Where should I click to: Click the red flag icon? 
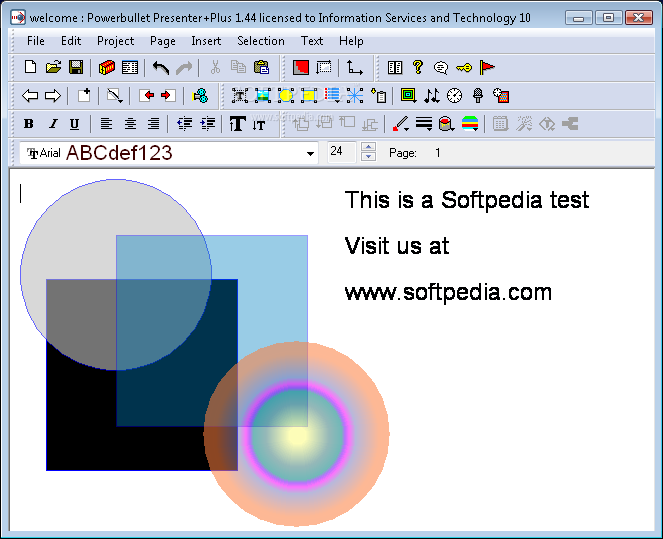487,67
